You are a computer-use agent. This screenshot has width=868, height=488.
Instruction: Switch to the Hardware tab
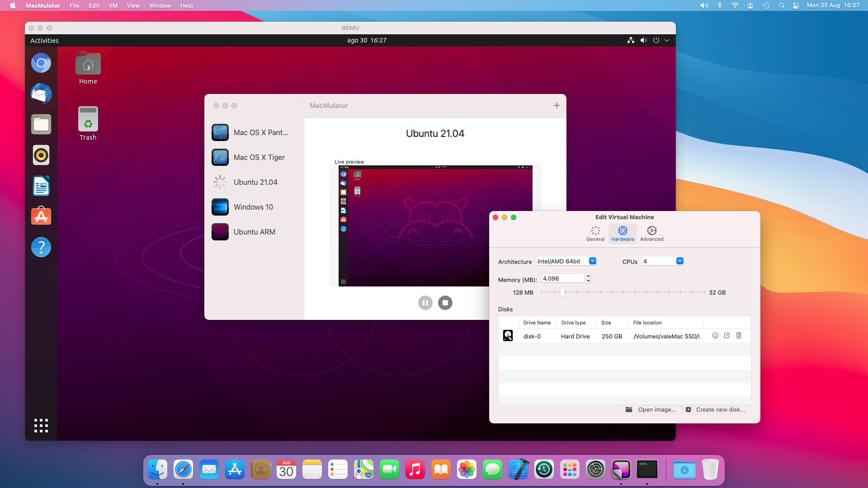pos(623,234)
